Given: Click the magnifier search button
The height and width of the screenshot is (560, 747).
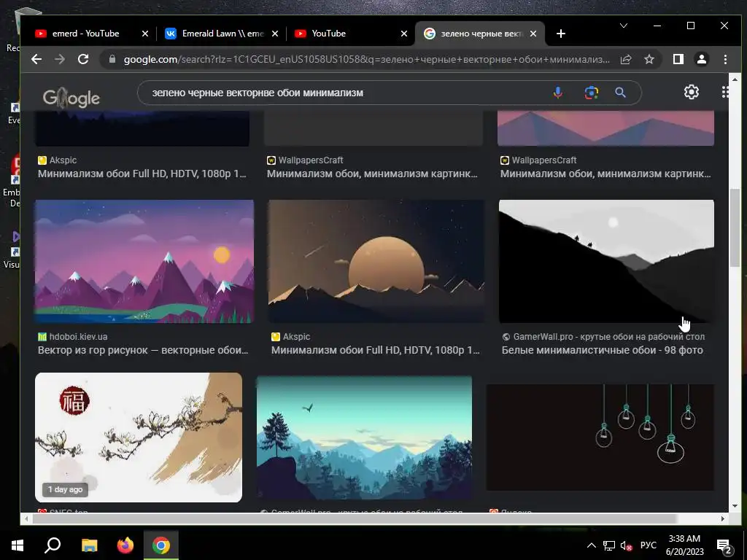Looking at the screenshot, I should (x=620, y=93).
